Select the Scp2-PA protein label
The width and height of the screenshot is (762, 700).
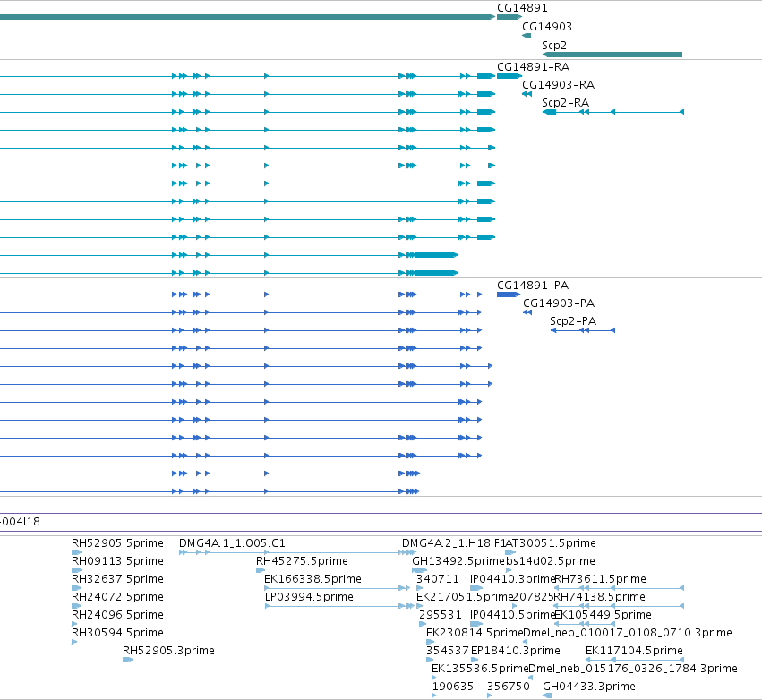[573, 321]
